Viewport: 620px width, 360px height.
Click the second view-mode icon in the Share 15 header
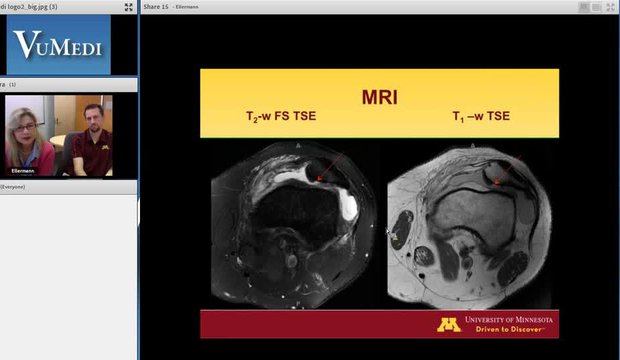(596, 7)
